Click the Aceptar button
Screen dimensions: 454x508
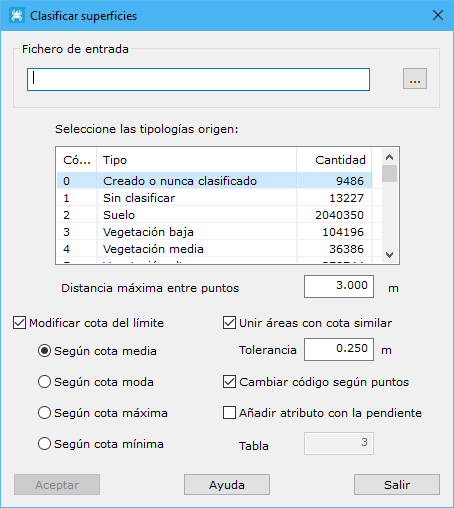(x=57, y=485)
